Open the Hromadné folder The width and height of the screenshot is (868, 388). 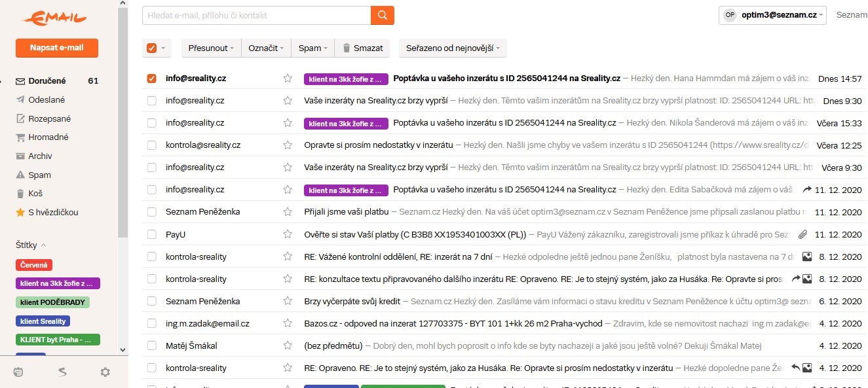(48, 137)
